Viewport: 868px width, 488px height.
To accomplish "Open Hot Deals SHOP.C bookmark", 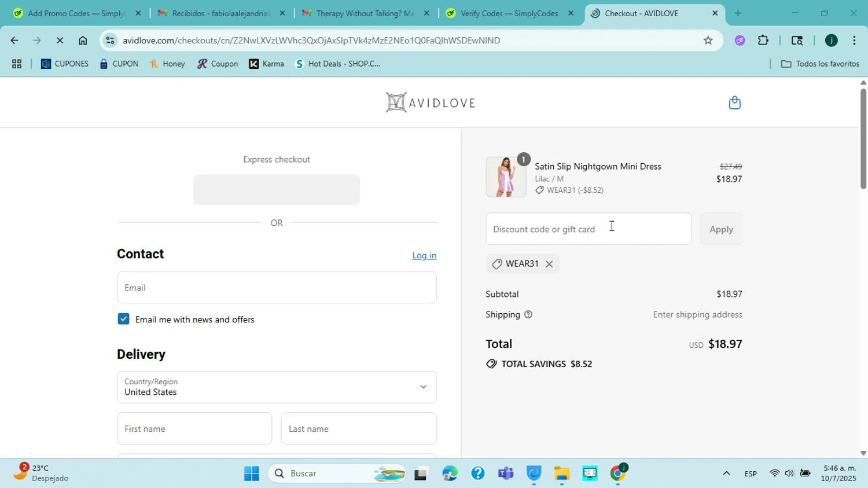I will point(337,64).
